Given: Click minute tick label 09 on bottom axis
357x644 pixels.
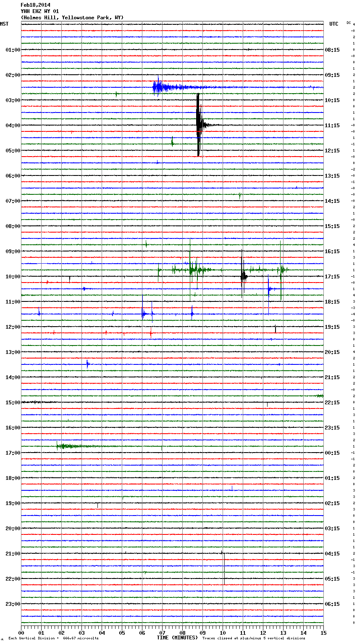Looking at the screenshot, I should pyautogui.click(x=202, y=633).
